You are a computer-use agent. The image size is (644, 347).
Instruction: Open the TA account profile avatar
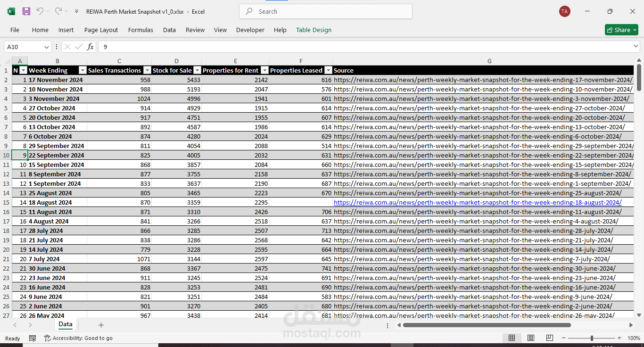tap(564, 11)
